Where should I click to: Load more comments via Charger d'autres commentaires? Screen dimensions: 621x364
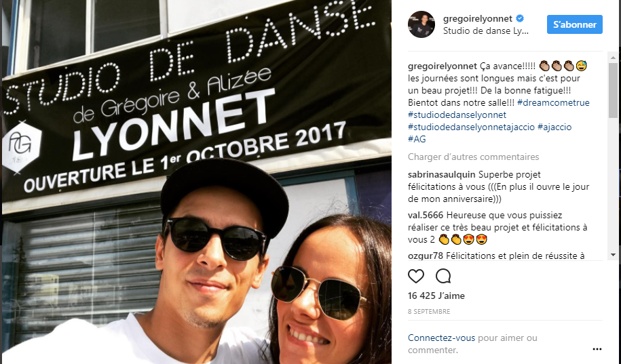[x=473, y=157]
